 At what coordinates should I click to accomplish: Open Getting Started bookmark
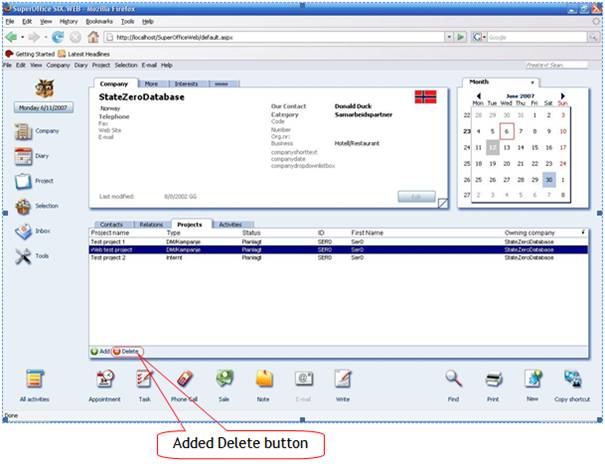(x=30, y=54)
